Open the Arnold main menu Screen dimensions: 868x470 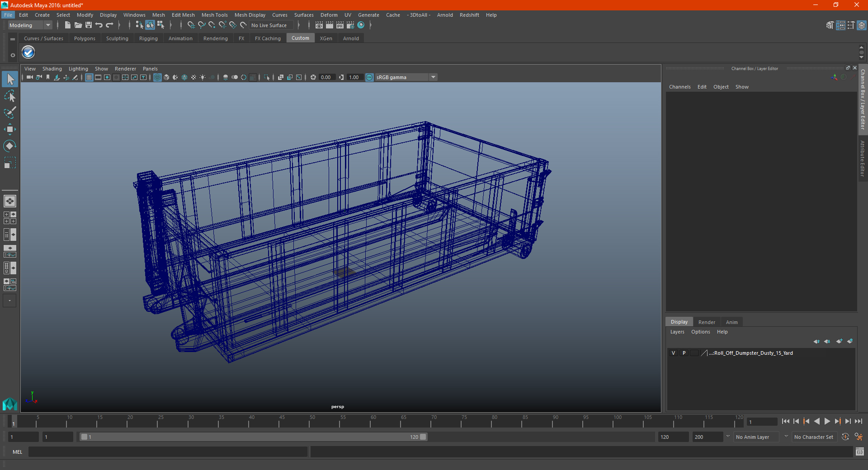tap(445, 15)
